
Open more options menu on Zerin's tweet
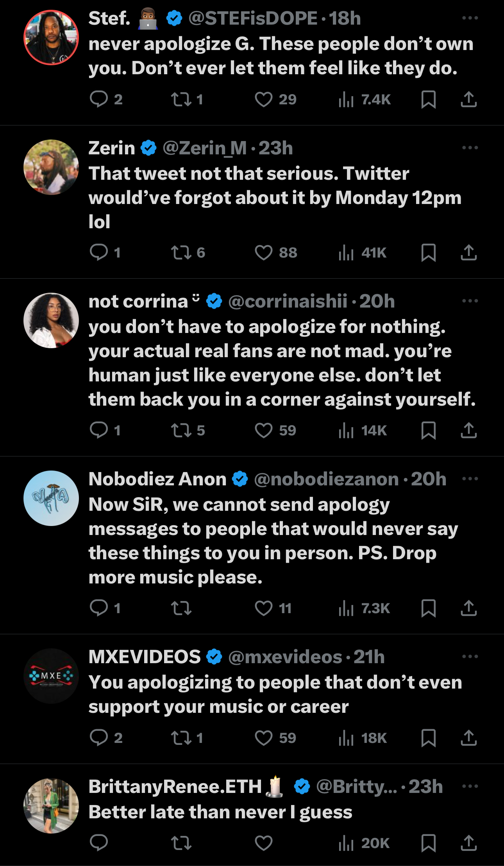[x=470, y=148]
